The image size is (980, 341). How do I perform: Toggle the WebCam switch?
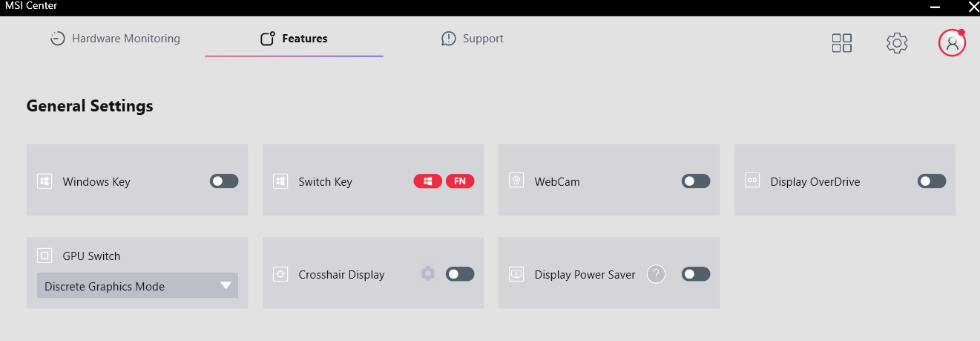coord(696,181)
